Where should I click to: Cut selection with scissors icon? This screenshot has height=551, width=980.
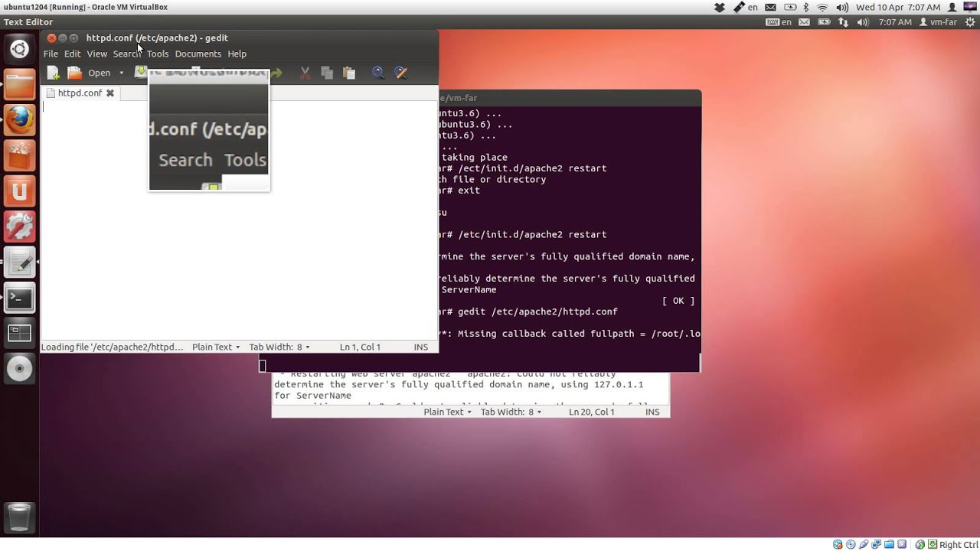click(x=305, y=73)
